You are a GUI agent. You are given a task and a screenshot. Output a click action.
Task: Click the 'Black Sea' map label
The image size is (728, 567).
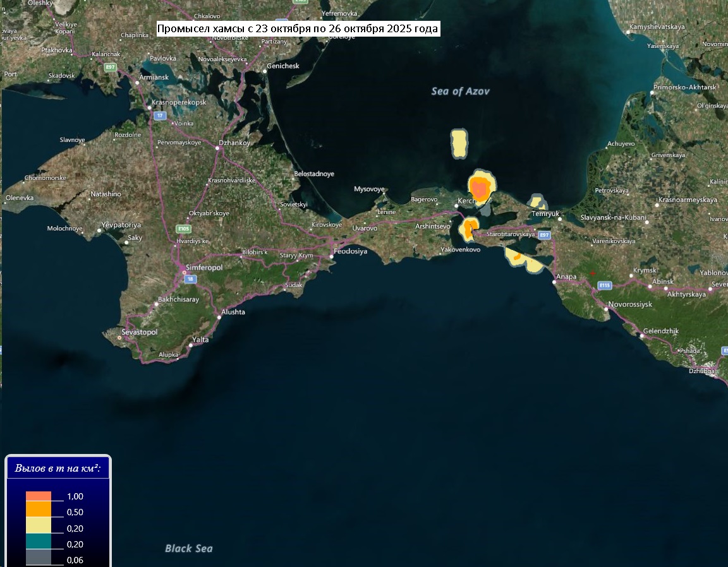coord(189,548)
